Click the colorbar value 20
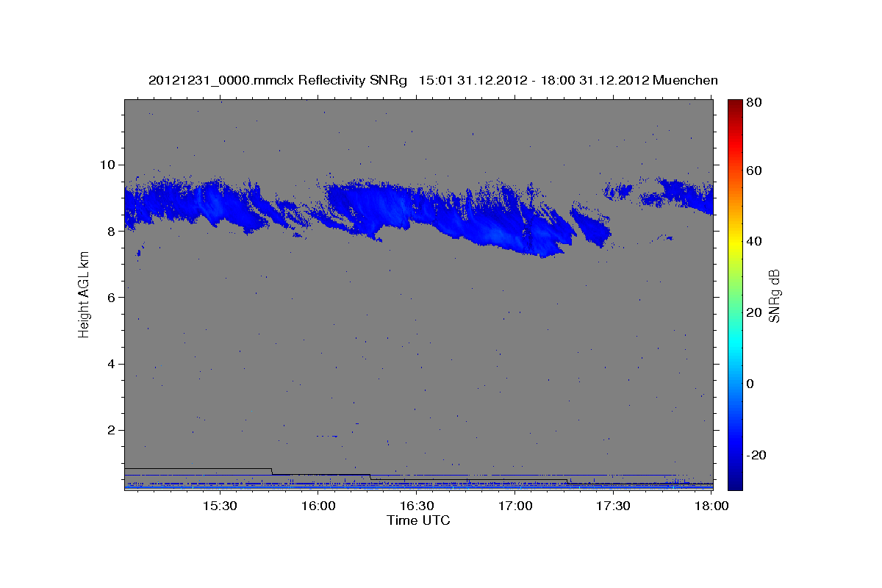This screenshot has height=588, width=882. (x=754, y=313)
